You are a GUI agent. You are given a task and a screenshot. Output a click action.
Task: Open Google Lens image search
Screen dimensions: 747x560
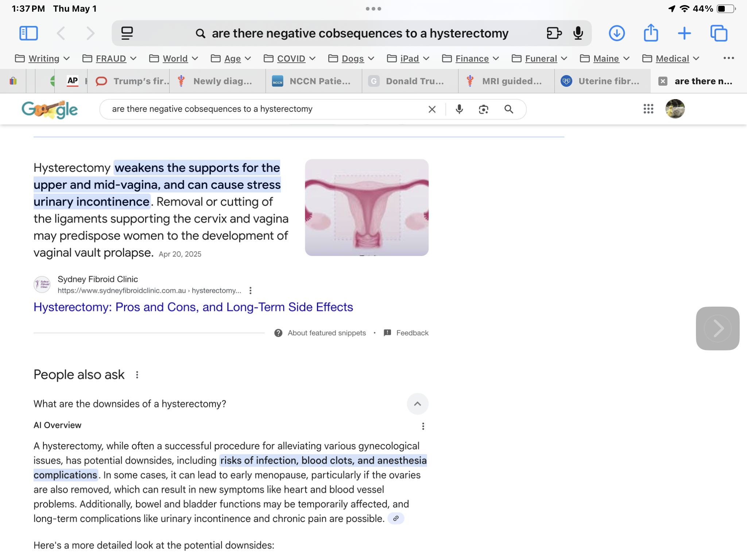pyautogui.click(x=483, y=109)
